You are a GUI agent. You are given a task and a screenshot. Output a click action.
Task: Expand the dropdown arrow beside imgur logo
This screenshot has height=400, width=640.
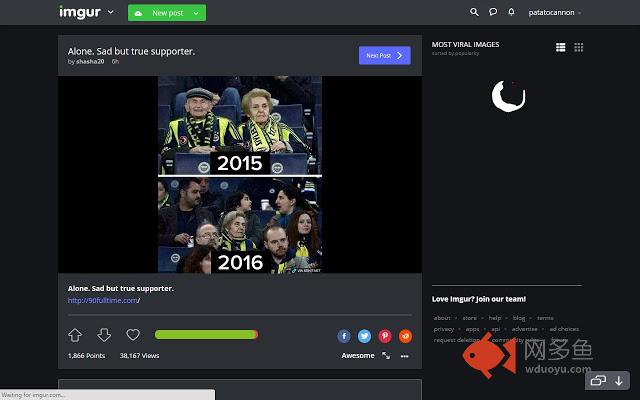[x=111, y=12]
